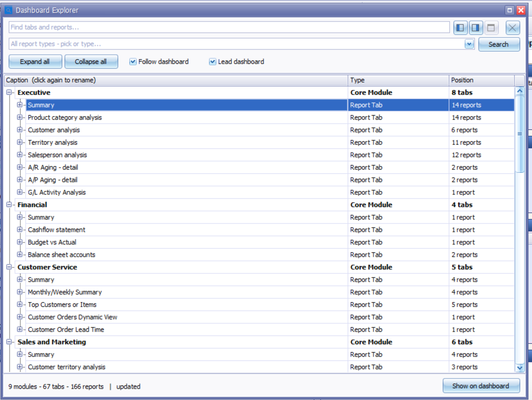Expand the A/P Aging - detail node
The width and height of the screenshot is (532, 400).
tap(19, 180)
